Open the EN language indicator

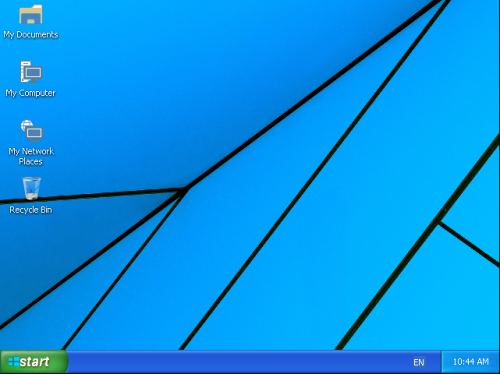(x=419, y=362)
